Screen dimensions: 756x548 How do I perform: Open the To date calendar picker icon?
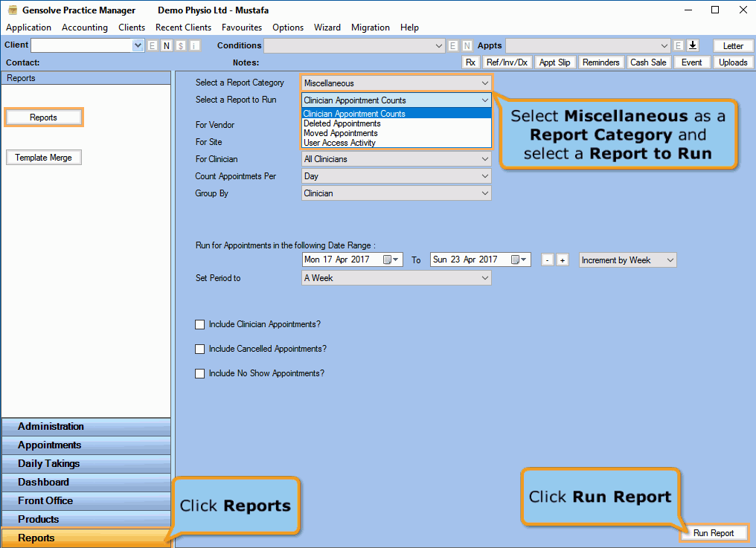tap(519, 260)
